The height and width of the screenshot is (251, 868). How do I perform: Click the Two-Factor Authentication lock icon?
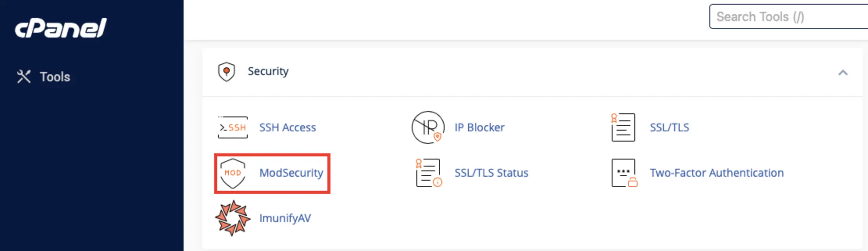point(624,173)
